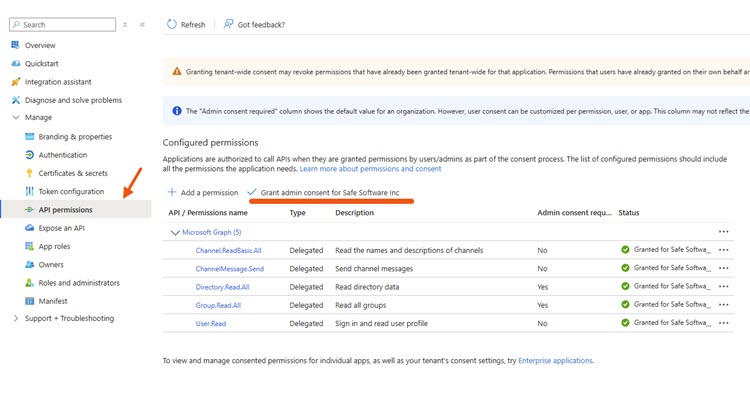Click 'Read directory data' description text
This screenshot has width=750, height=398.
click(x=367, y=287)
